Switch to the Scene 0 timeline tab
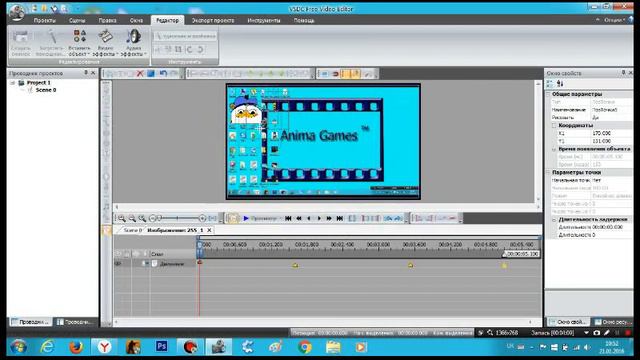The image size is (640, 360). click(132, 231)
